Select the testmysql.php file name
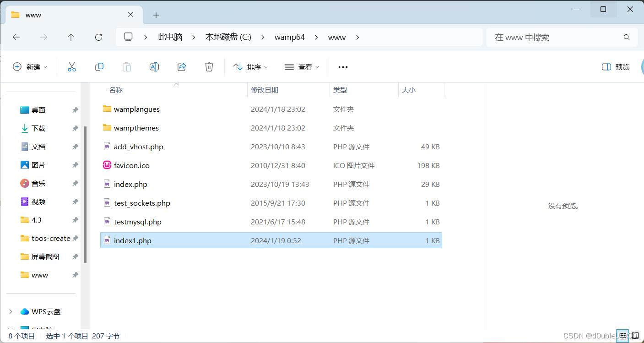Image resolution: width=644 pixels, height=343 pixels. [138, 222]
